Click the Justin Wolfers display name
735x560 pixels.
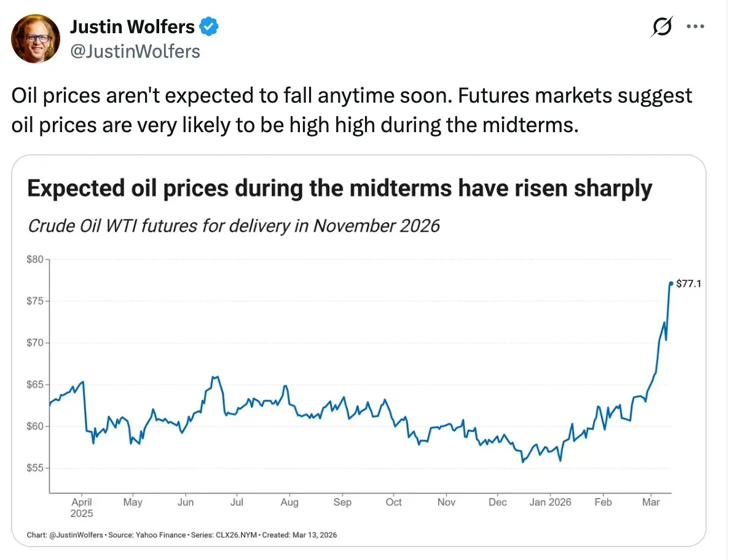pyautogui.click(x=132, y=27)
